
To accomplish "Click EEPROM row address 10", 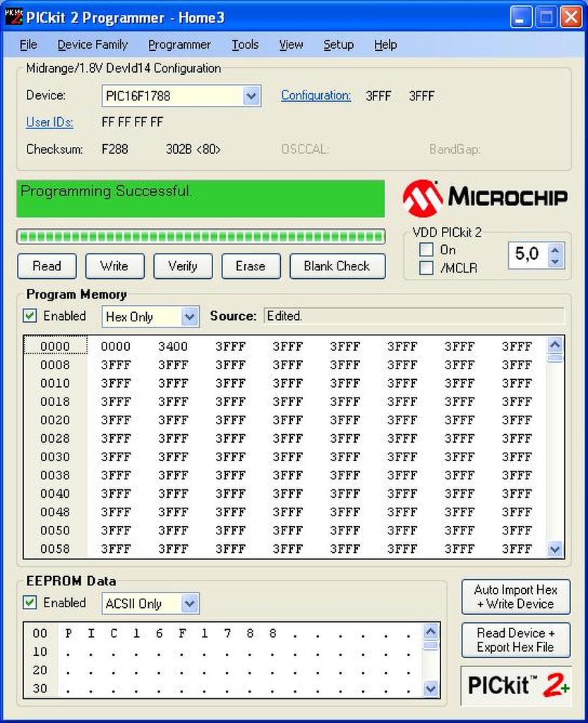I will pyautogui.click(x=40, y=652).
